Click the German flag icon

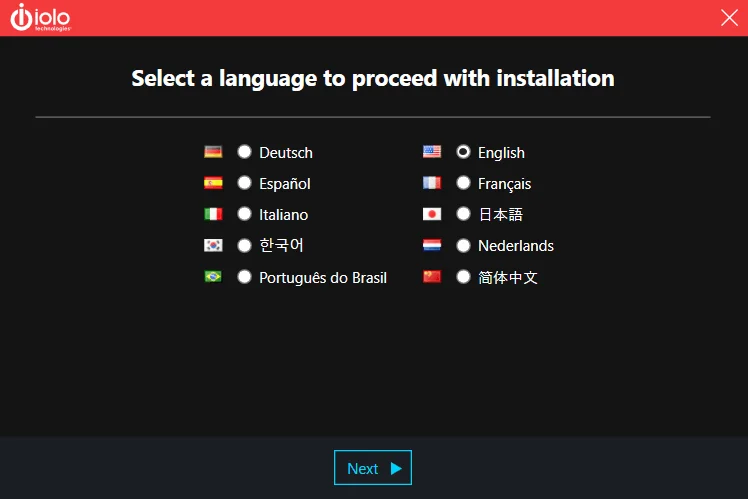click(213, 152)
